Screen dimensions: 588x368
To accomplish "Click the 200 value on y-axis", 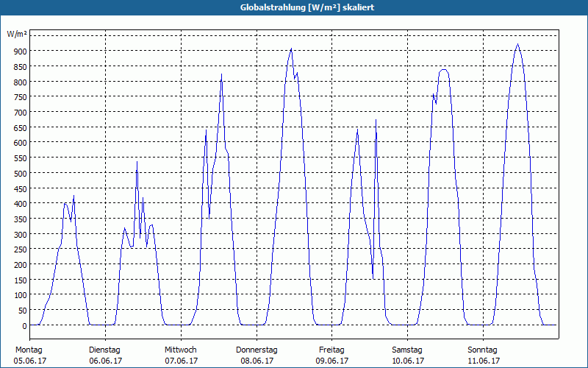I will 21,265.
